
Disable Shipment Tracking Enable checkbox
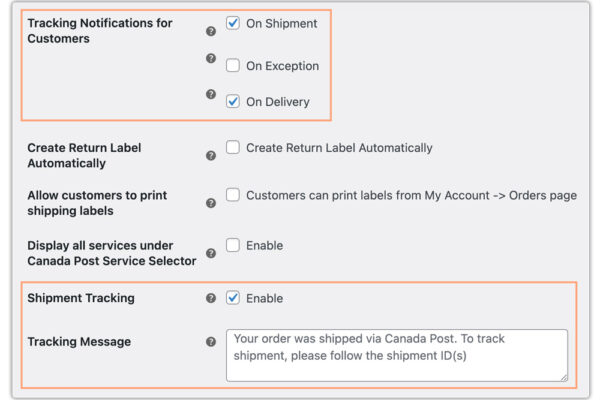tap(233, 298)
